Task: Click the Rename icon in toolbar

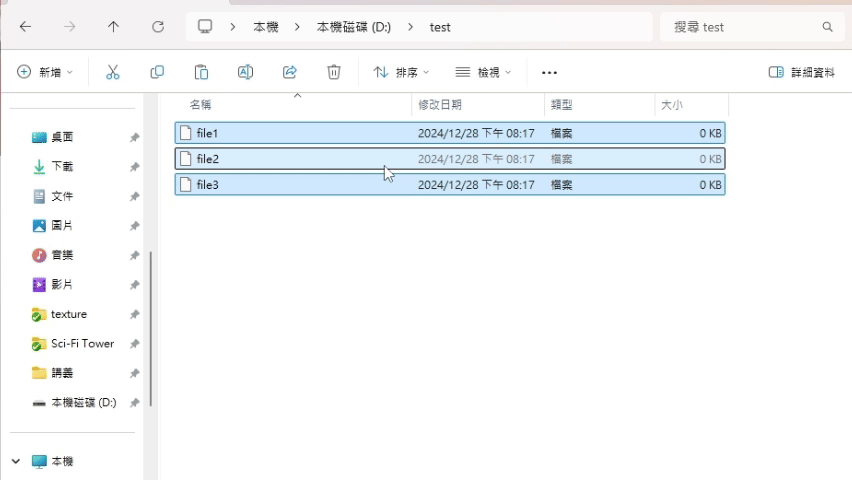Action: pos(245,72)
